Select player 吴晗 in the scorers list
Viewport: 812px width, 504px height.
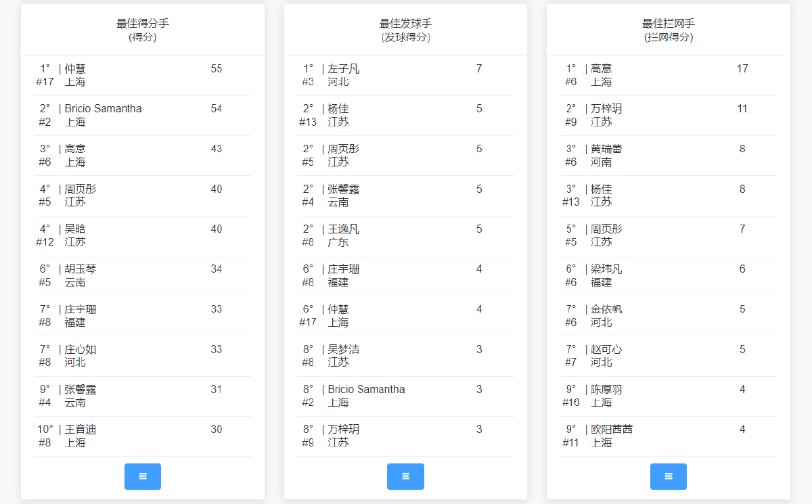point(75,229)
